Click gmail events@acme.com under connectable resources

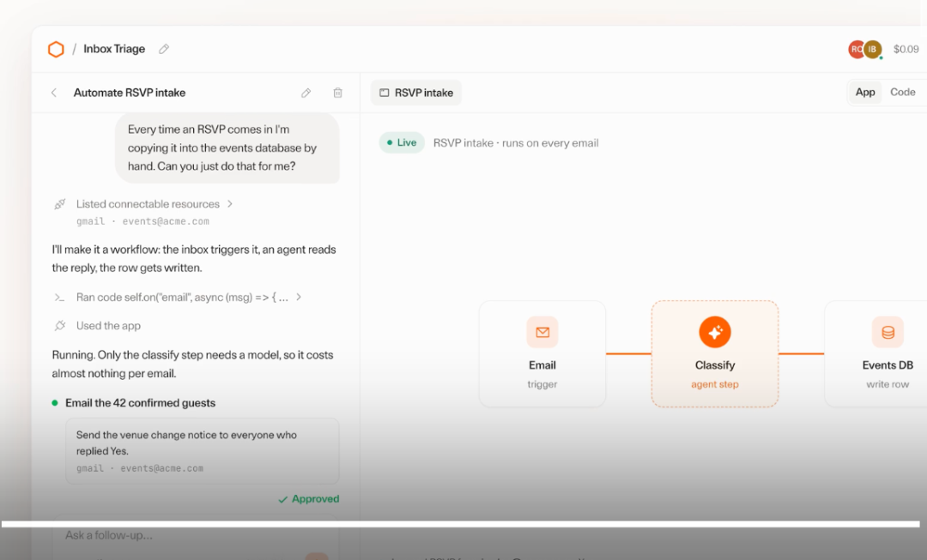pos(142,221)
